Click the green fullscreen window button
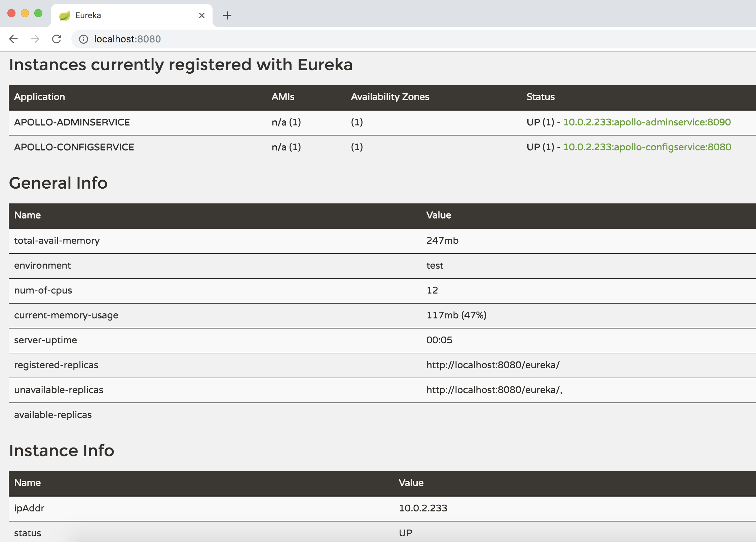756x542 pixels. point(38,13)
